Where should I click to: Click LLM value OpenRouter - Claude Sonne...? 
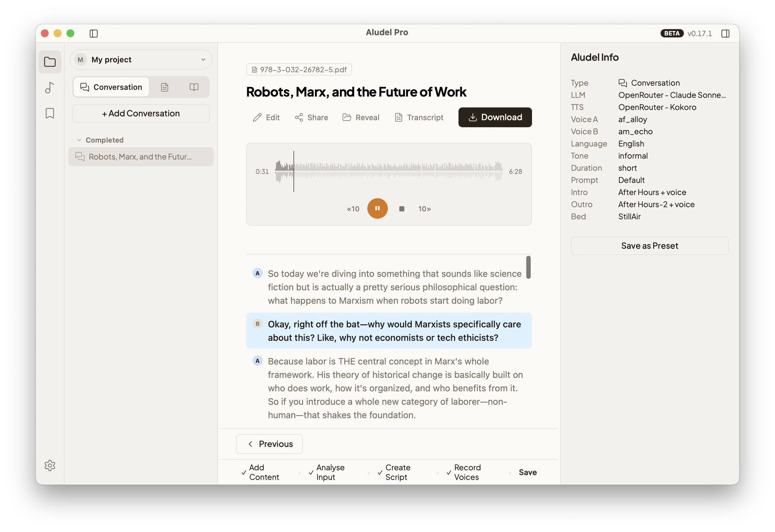pos(672,95)
